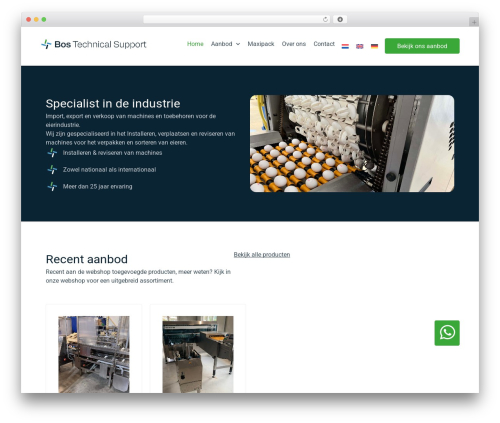Click the icon beside Meer dan 25 jaar ervaring

52,187
